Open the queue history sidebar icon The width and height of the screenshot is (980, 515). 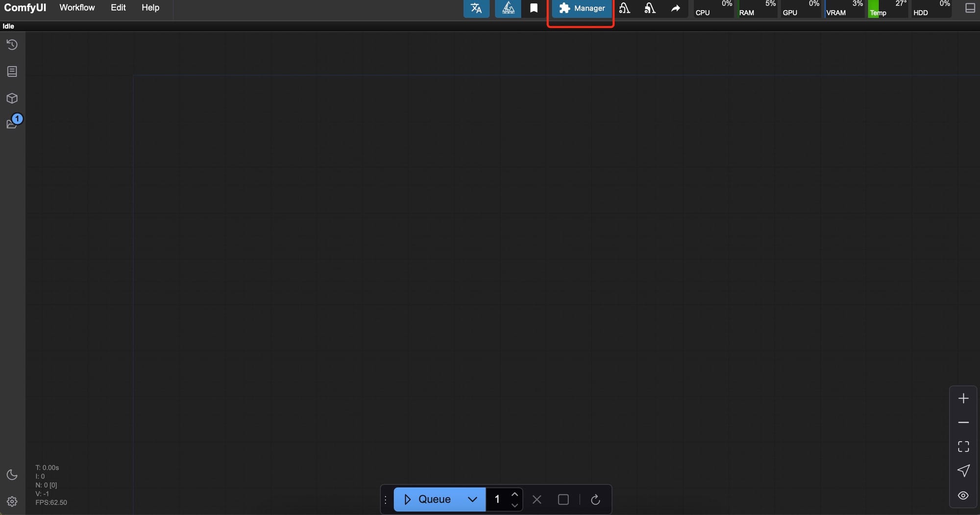tap(12, 45)
